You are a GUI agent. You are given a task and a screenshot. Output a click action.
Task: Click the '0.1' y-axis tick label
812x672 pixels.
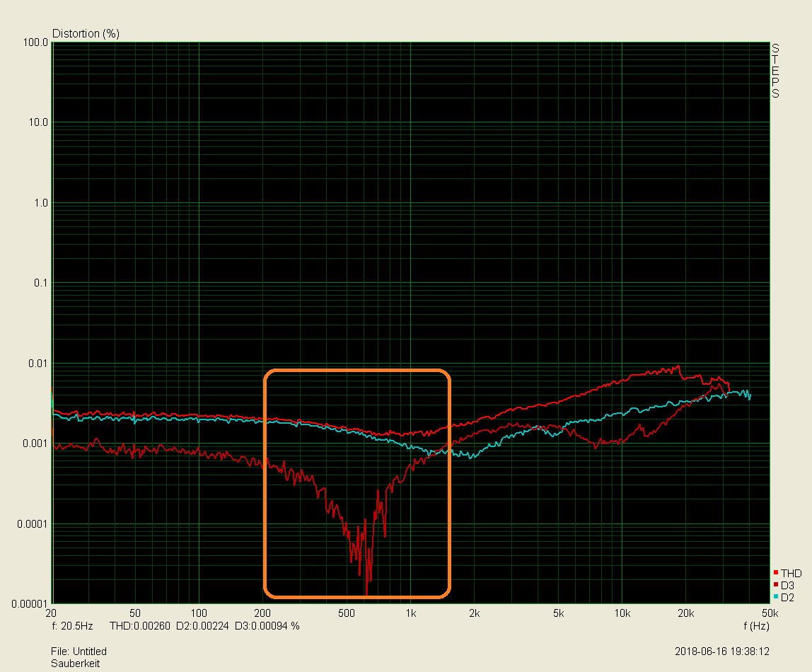(x=40, y=283)
